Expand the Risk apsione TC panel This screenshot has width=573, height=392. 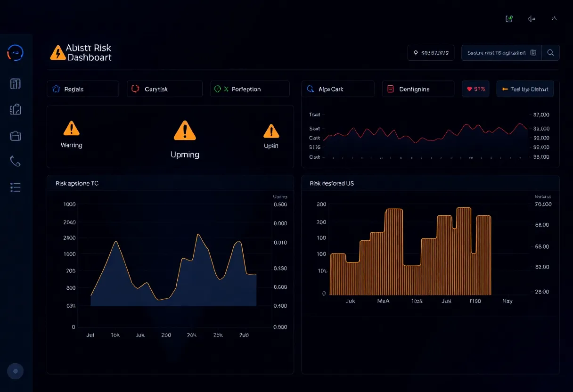(77, 183)
